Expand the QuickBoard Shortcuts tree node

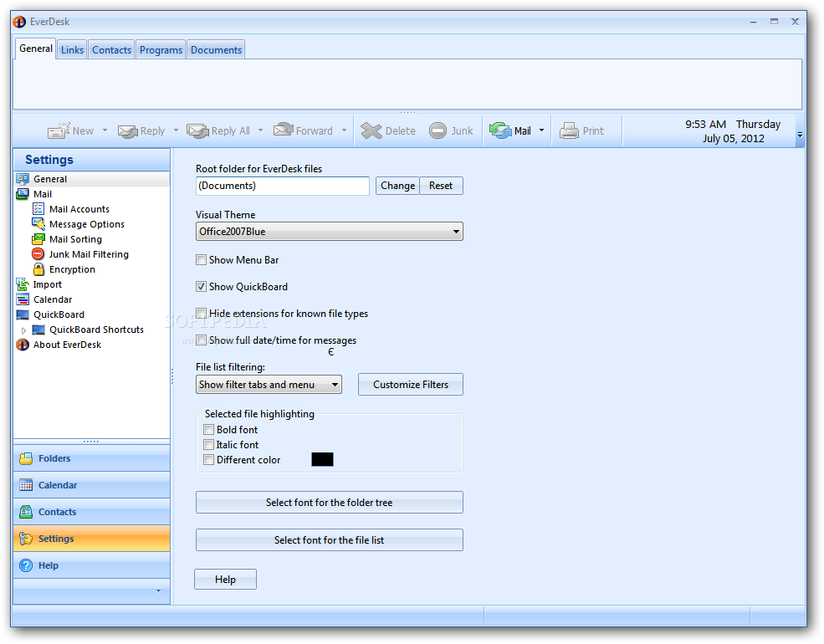tap(23, 330)
